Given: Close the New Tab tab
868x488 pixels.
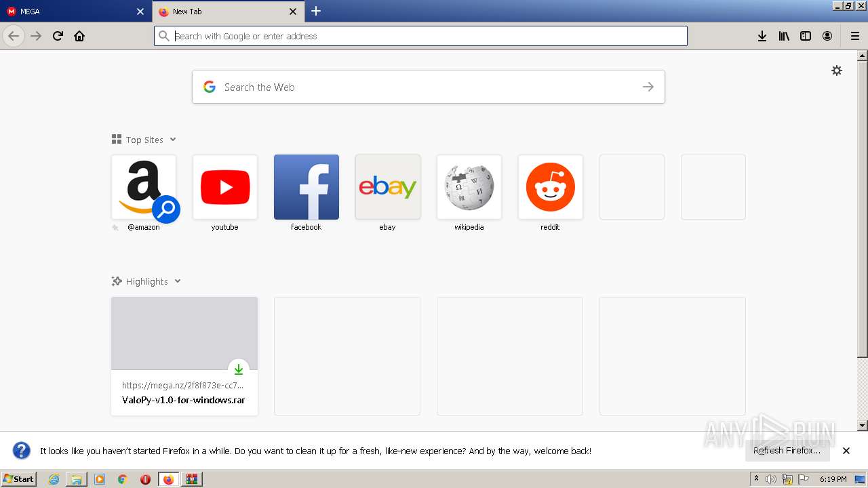Looking at the screenshot, I should coord(293,12).
